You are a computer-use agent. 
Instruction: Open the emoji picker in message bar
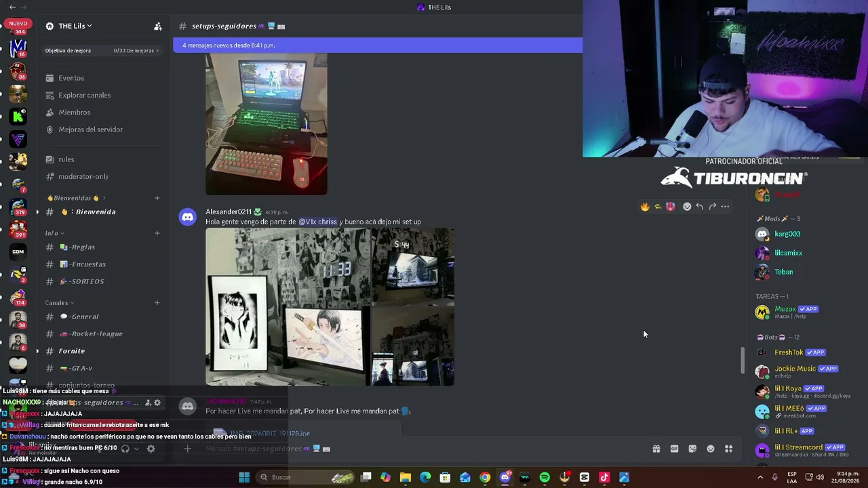tap(711, 449)
